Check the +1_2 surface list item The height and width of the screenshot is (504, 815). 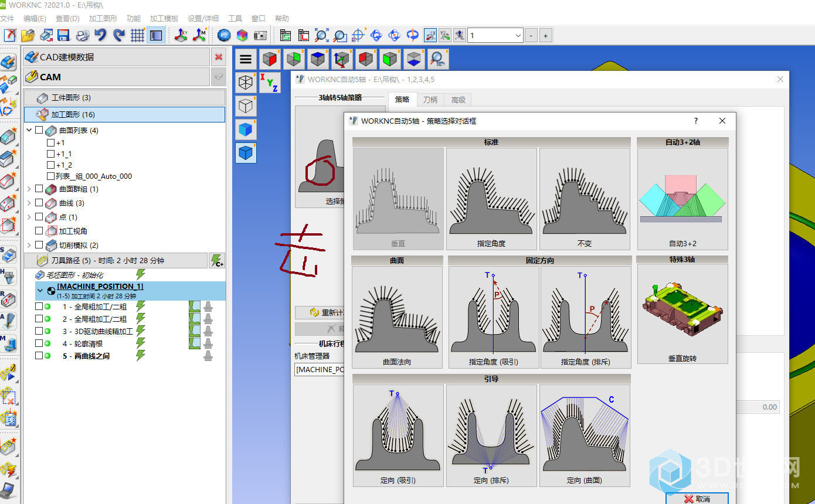(x=50, y=165)
